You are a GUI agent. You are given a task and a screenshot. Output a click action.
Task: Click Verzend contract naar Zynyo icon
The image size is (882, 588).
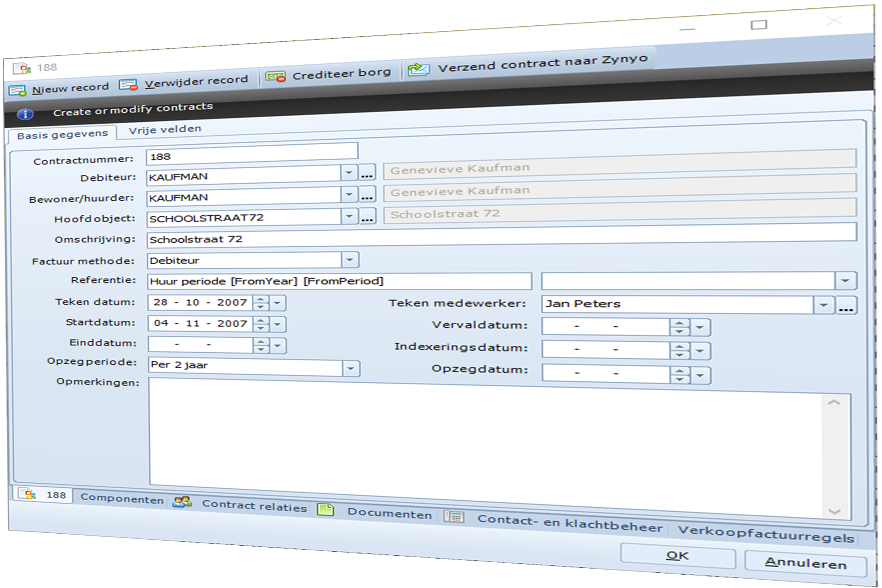(418, 69)
